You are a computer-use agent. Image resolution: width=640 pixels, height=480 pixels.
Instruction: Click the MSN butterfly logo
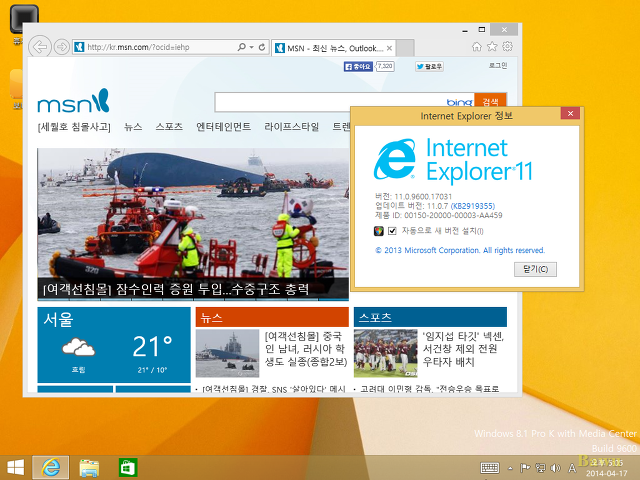point(73,101)
